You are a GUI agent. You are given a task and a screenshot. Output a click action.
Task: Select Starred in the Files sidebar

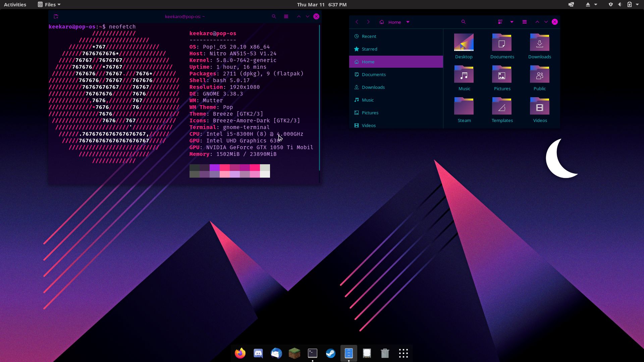pyautogui.click(x=369, y=49)
